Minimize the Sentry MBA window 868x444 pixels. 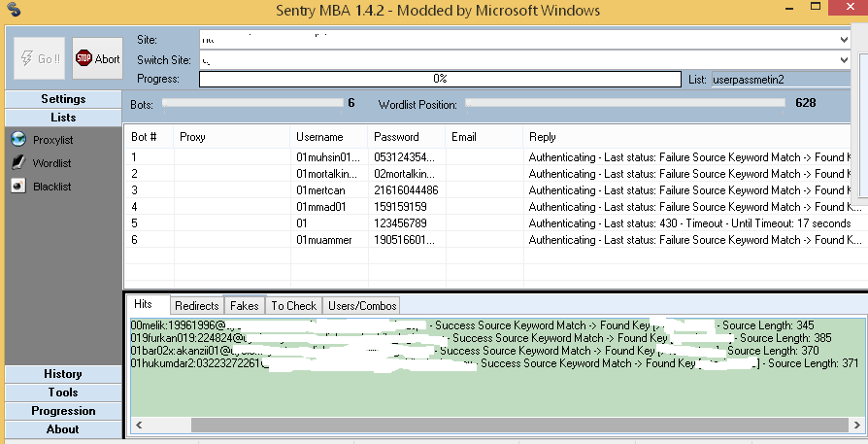tap(789, 7)
